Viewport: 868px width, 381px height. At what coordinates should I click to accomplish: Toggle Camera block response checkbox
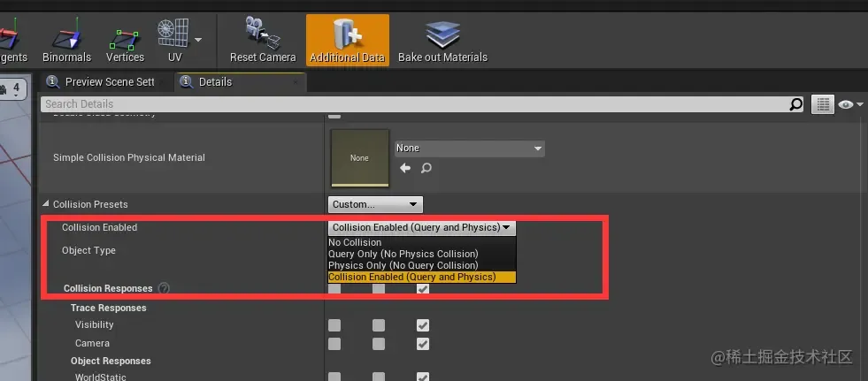[x=423, y=344]
